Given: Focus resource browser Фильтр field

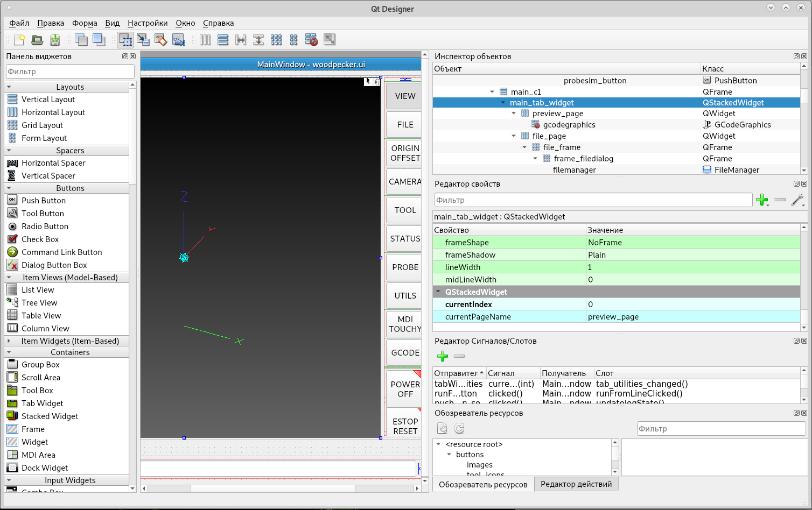Looking at the screenshot, I should coord(722,429).
